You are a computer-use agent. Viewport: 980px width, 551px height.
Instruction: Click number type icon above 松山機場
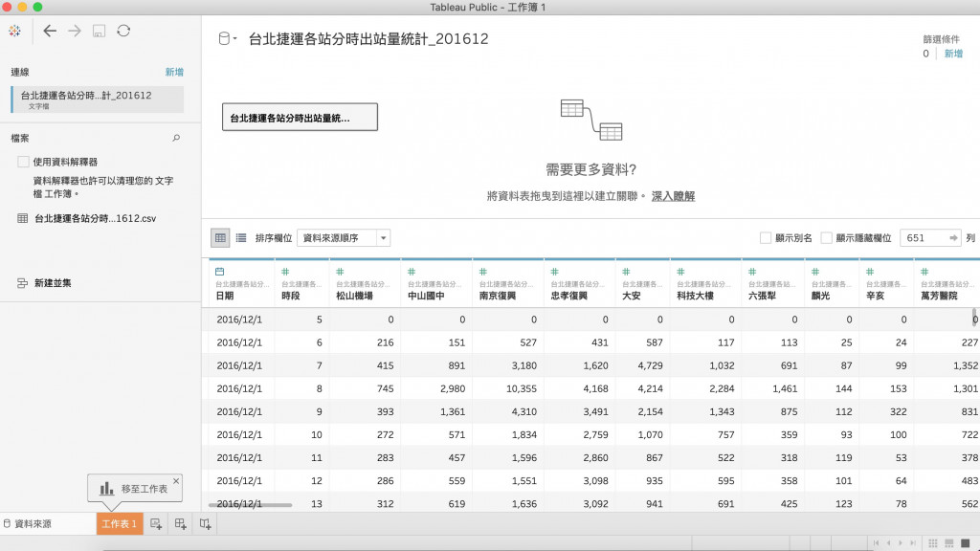click(x=340, y=272)
